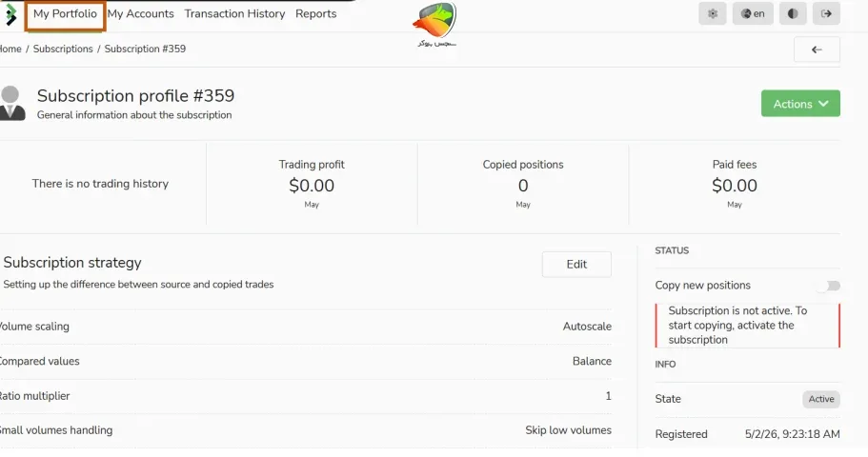Click the green arrow logo icon

pyautogui.click(x=10, y=15)
